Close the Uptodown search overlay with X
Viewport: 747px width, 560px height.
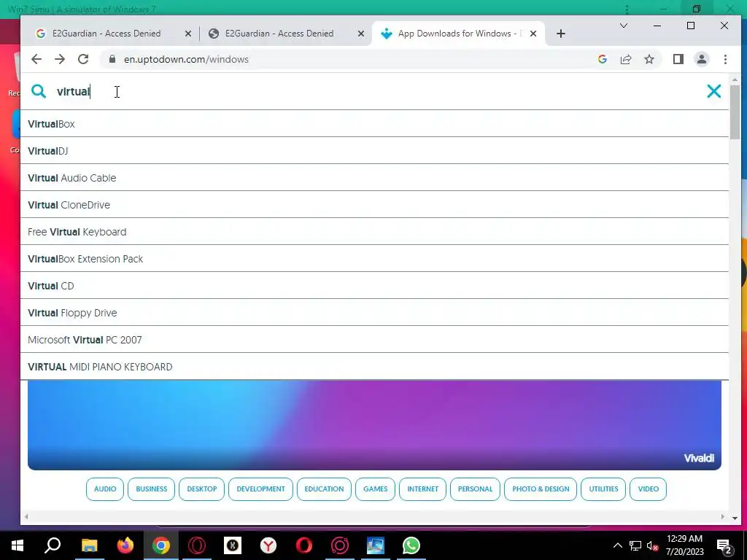click(713, 91)
